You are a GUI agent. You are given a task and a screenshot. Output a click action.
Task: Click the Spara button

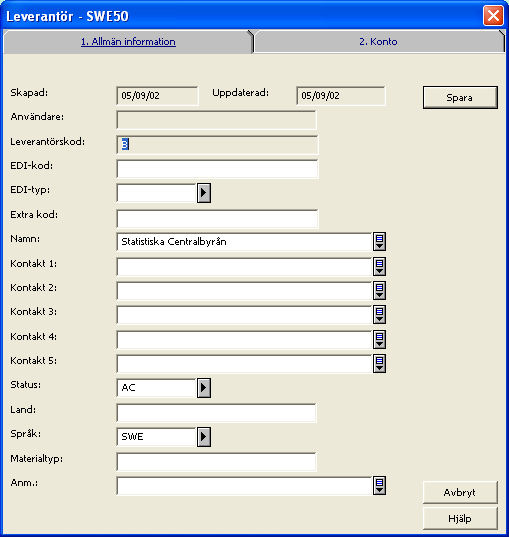click(x=460, y=98)
